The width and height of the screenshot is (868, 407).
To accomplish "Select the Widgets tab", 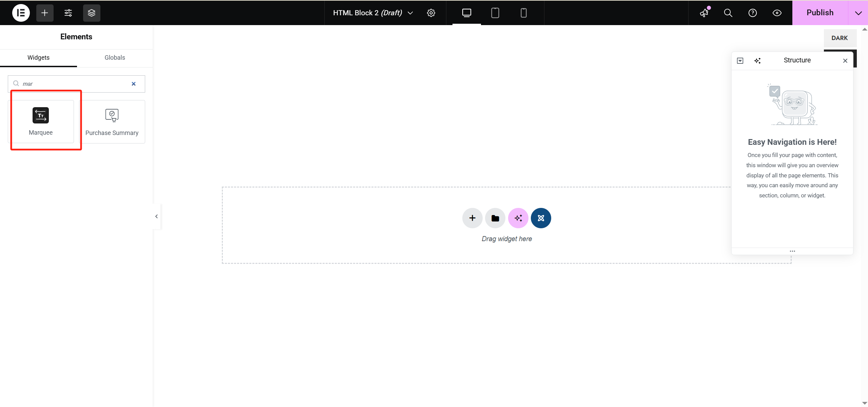I will point(38,58).
